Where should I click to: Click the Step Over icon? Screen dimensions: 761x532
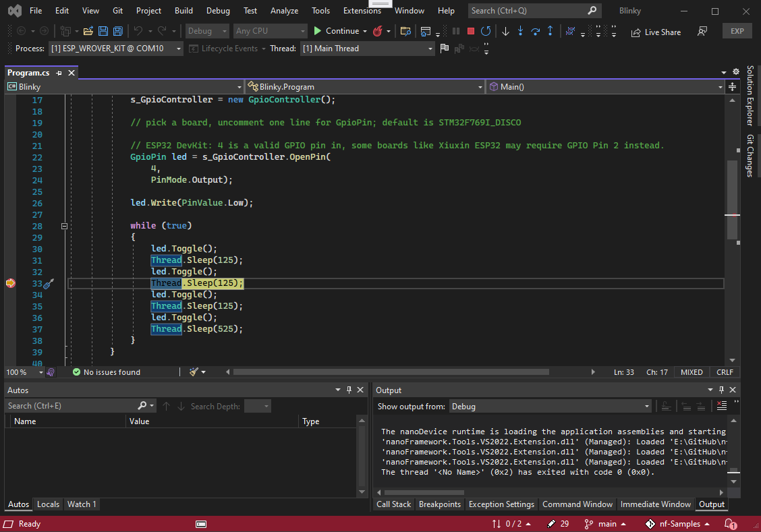(535, 30)
